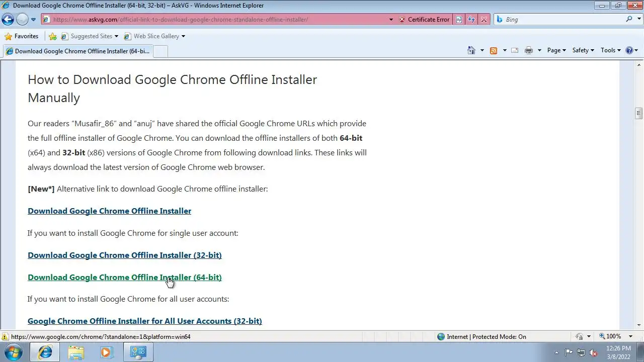The width and height of the screenshot is (644, 362).
Task: Expand the Home button dropdown arrow
Action: [482, 50]
